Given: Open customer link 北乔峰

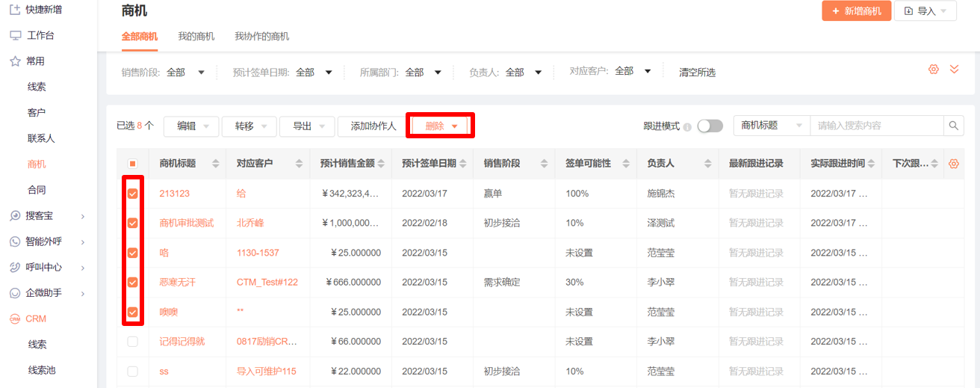Looking at the screenshot, I should tap(250, 223).
